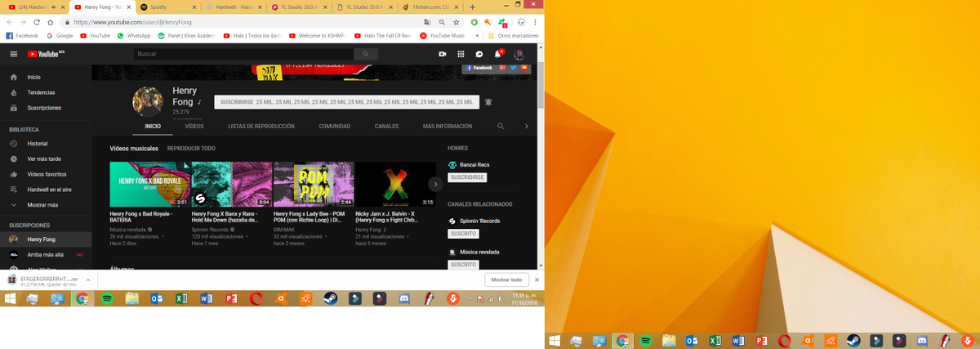Open Henry Fong x Bad Royale thumbnail
This screenshot has width=980, height=349.
[x=150, y=184]
